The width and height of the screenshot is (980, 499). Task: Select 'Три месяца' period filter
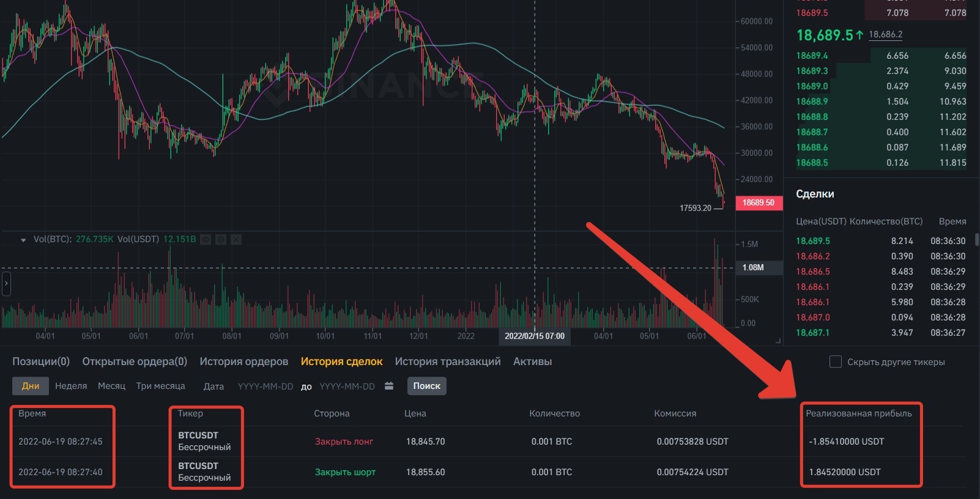point(160,386)
